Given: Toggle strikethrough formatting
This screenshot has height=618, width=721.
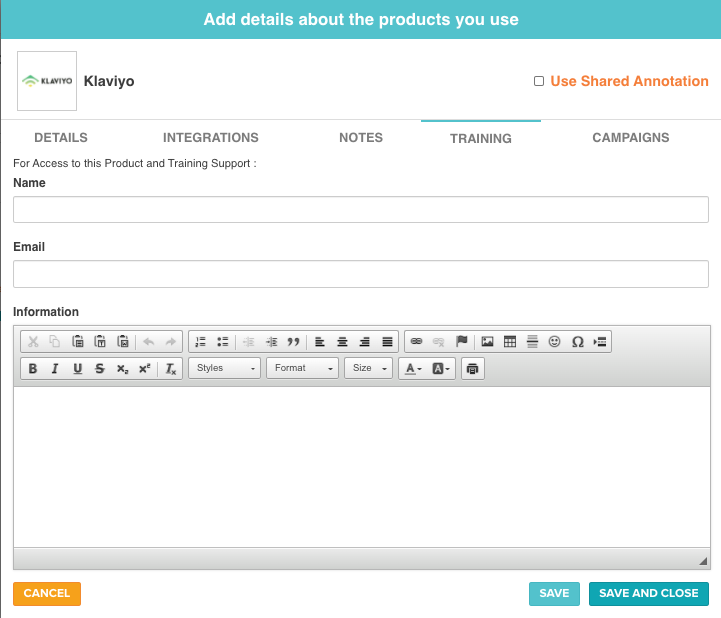Looking at the screenshot, I should pyautogui.click(x=100, y=368).
